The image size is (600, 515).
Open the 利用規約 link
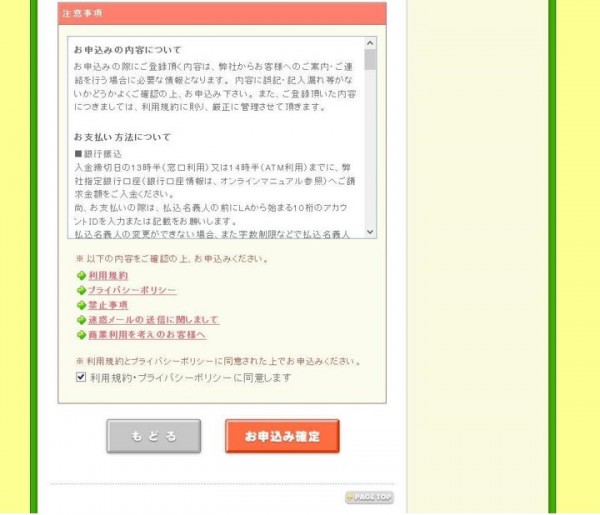(x=108, y=275)
